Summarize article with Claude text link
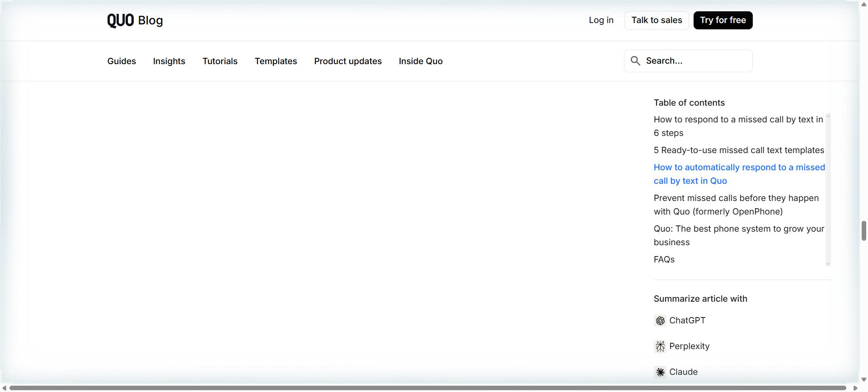The height and width of the screenshot is (392, 868). point(683,372)
